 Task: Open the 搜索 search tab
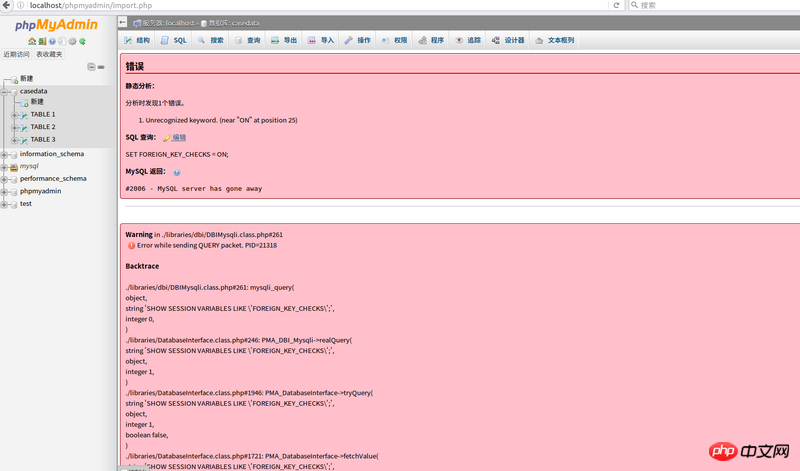pyautogui.click(x=210, y=40)
